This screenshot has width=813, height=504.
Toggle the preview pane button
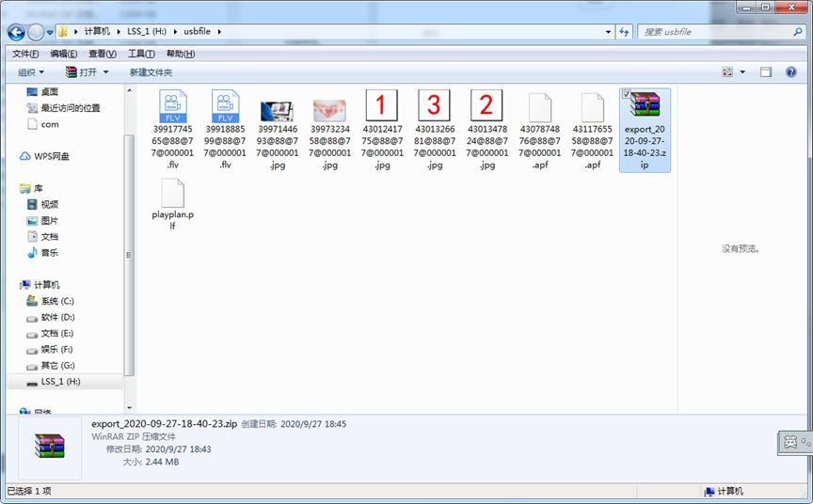766,72
